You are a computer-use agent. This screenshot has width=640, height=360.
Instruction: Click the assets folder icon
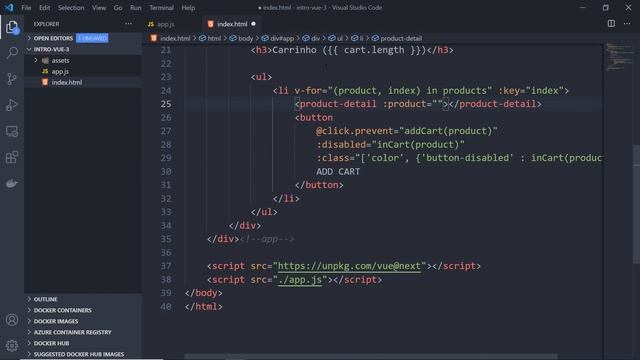(45, 60)
